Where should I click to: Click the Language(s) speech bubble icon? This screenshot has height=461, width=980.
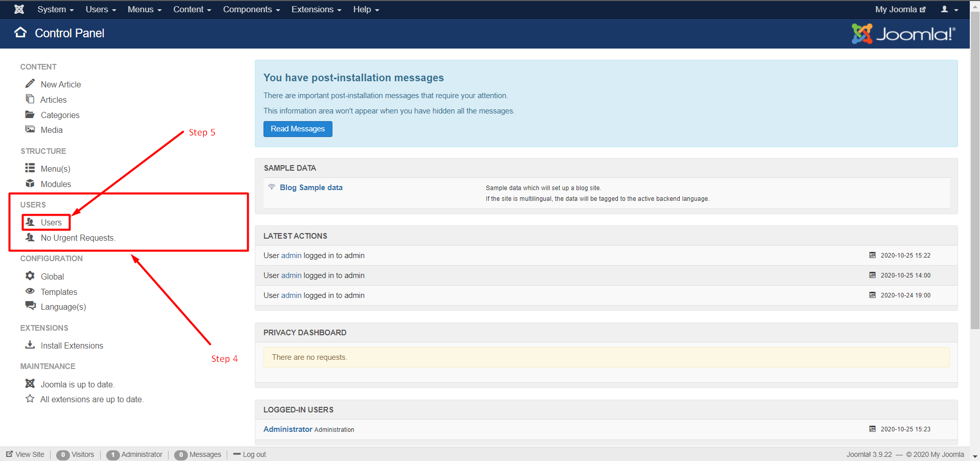[31, 306]
